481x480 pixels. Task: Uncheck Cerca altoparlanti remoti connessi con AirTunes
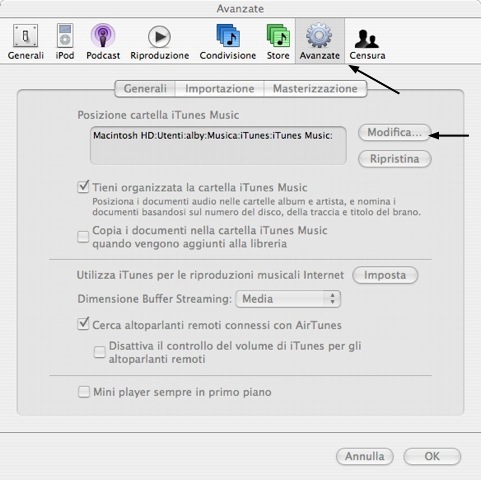(83, 324)
